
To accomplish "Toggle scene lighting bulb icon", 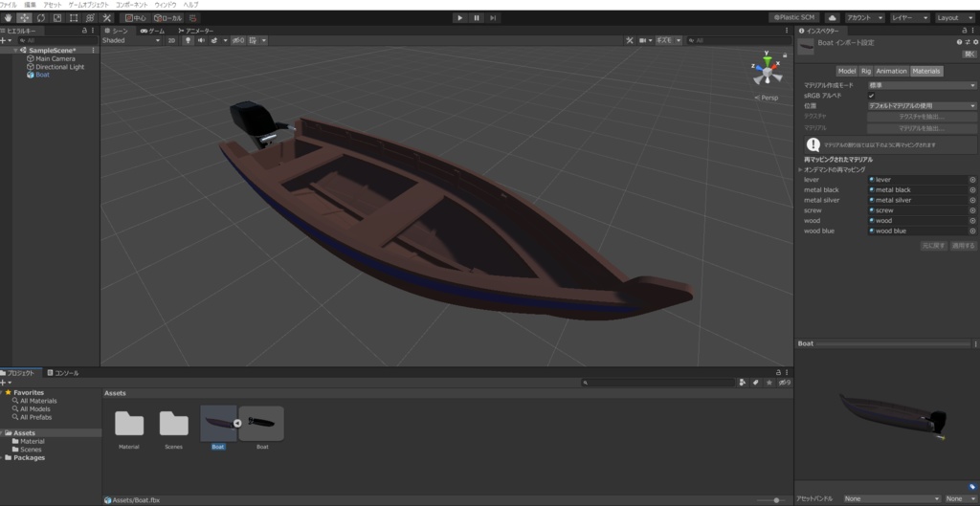I will [188, 40].
